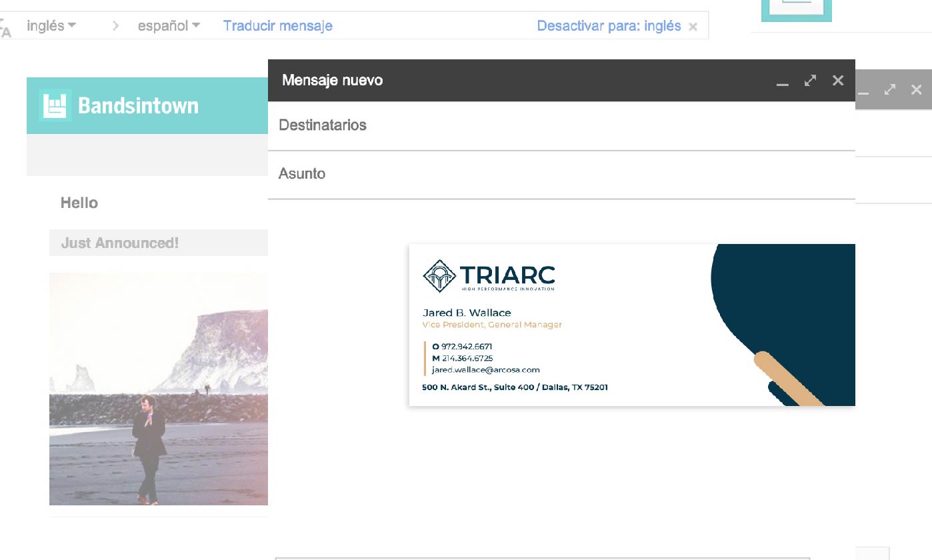
Task: Click into the Asunto subject field
Action: [560, 174]
